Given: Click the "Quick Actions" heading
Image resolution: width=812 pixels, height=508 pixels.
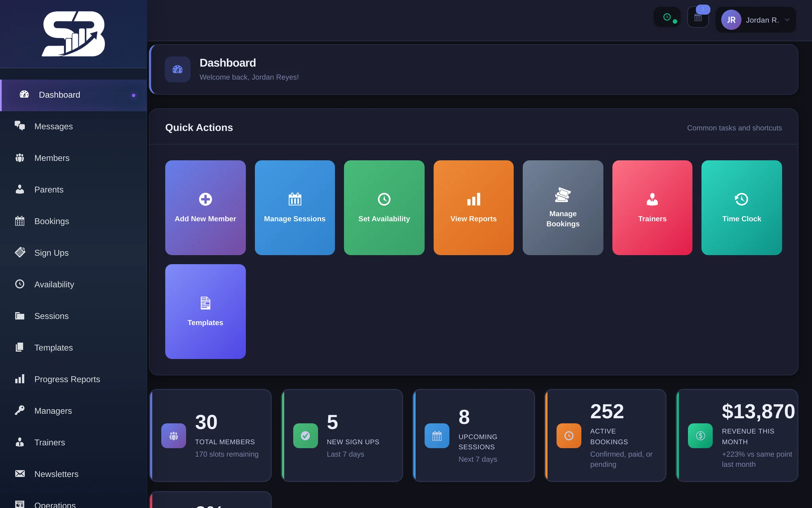Looking at the screenshot, I should click(199, 128).
